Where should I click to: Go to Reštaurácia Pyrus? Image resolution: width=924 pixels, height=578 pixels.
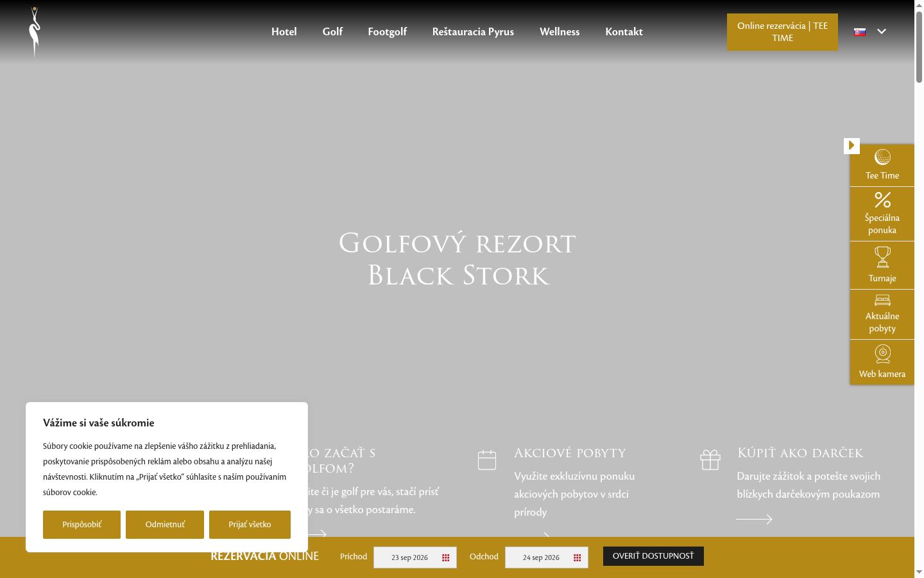[473, 31]
